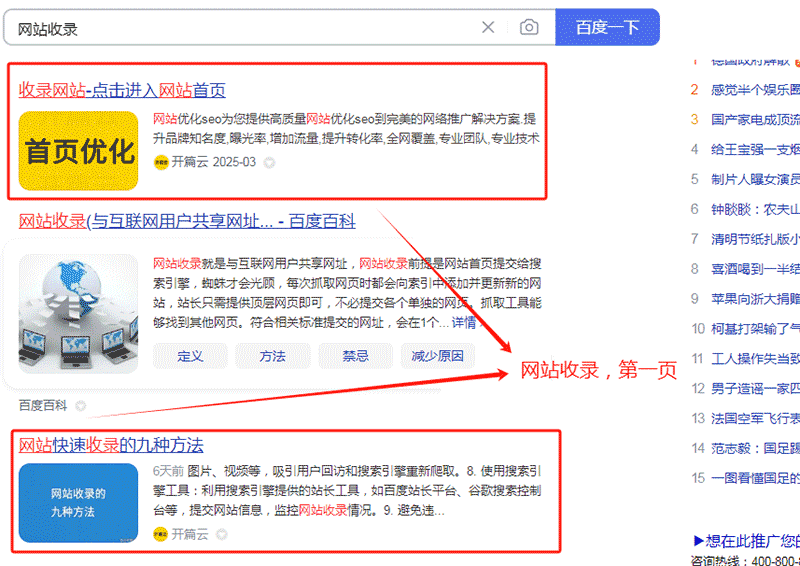Image resolution: width=800 pixels, height=566 pixels.
Task: Click the 开篇云 avatar icon in first result
Action: tap(161, 163)
